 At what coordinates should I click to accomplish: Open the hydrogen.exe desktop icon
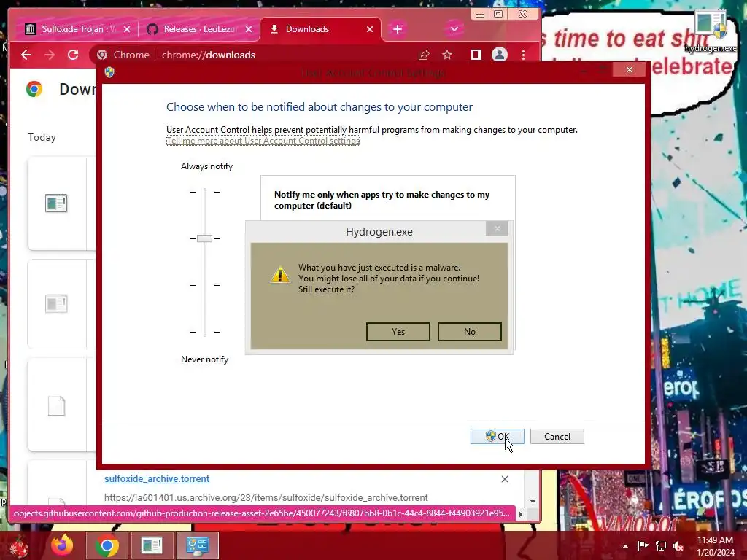pos(711,32)
